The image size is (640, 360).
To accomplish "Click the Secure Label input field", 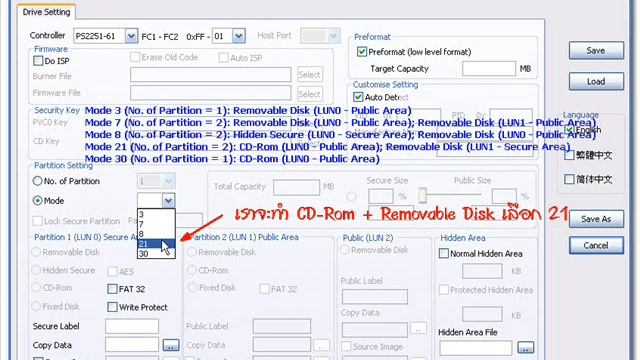I will coord(132,326).
